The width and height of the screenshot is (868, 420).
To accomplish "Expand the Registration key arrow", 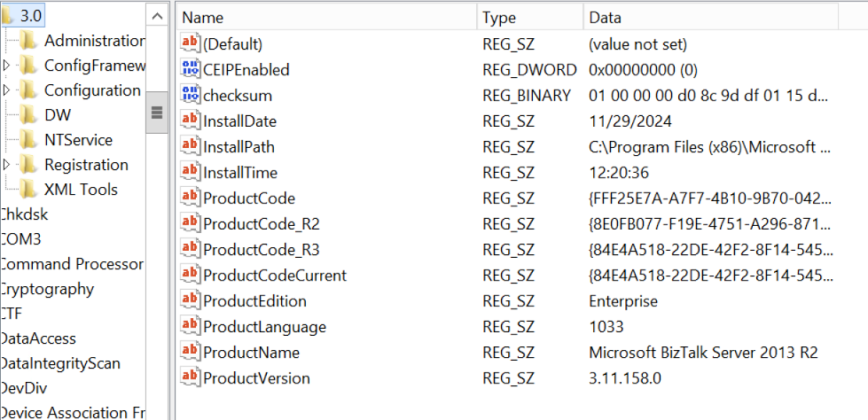I will (x=6, y=165).
